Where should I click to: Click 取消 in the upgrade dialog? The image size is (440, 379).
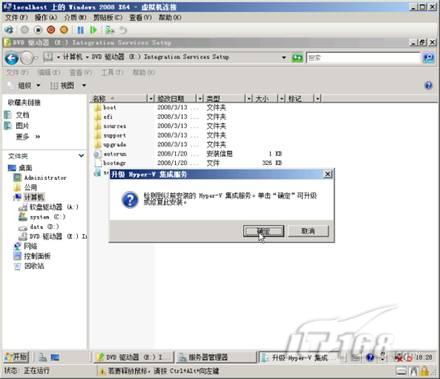point(308,231)
